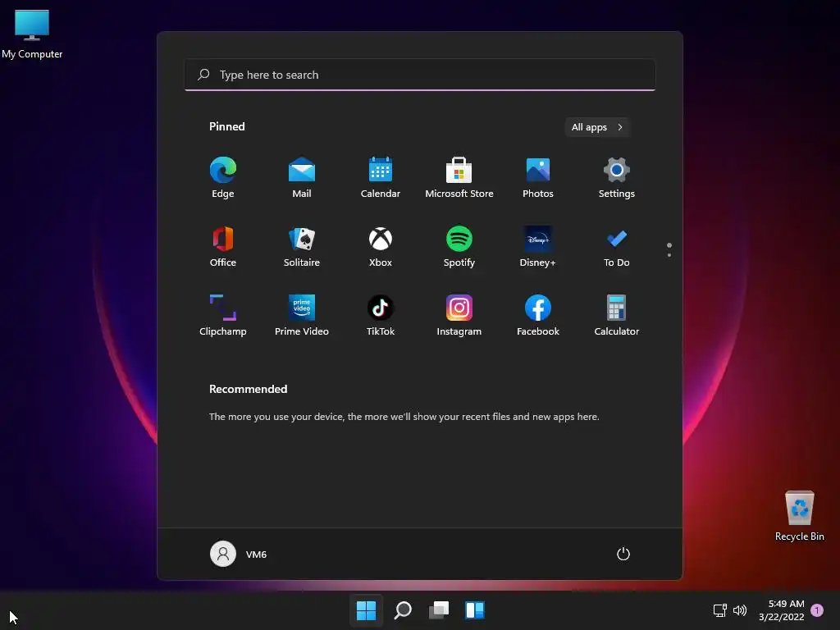The image size is (840, 630).
Task: Open the Calendar app
Action: (381, 178)
